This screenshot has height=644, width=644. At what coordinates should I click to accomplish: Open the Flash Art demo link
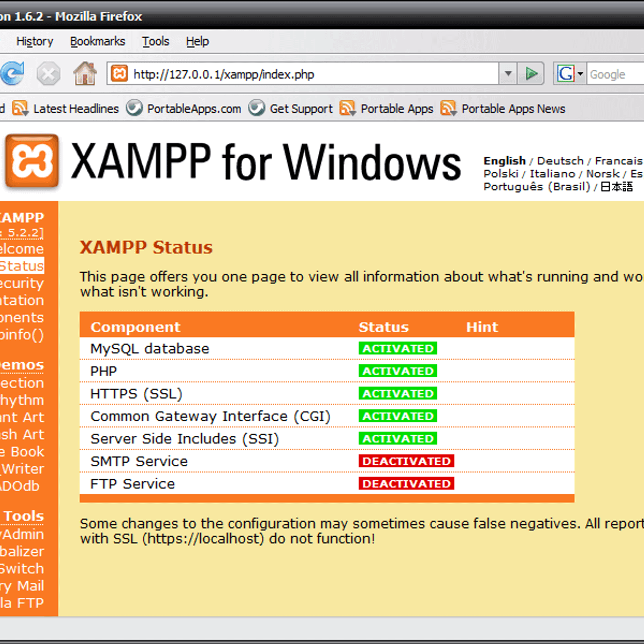22,434
